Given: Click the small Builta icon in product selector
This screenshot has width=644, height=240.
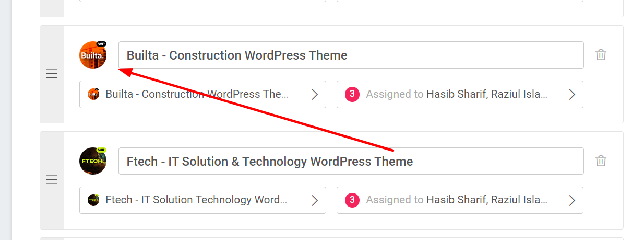Looking at the screenshot, I should (x=93, y=95).
